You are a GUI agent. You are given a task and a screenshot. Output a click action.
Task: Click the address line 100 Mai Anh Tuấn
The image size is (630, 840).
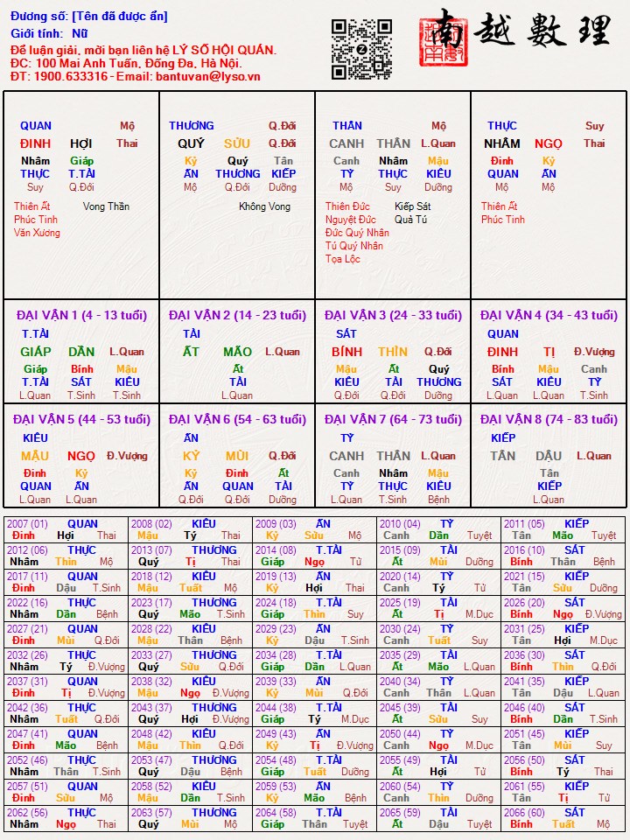(x=125, y=63)
